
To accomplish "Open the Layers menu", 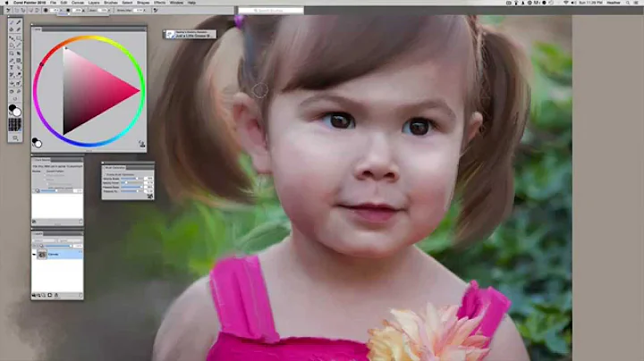I will (x=94, y=3).
